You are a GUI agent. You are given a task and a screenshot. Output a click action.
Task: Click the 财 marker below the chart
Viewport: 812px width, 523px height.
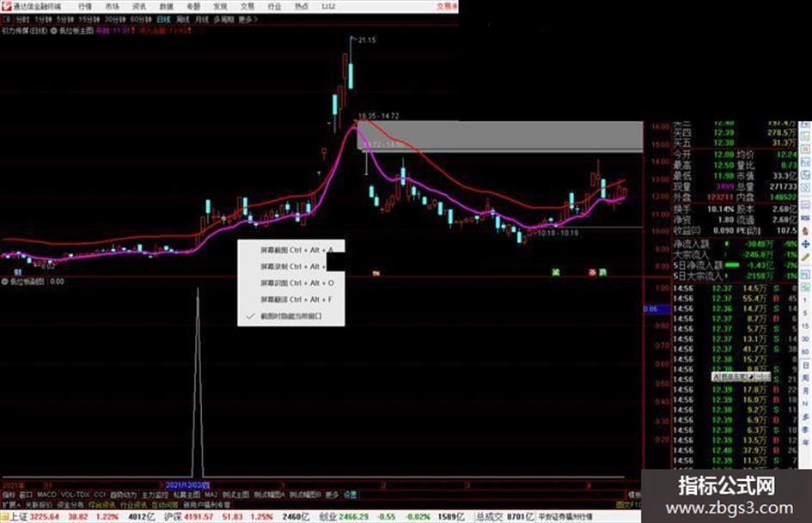click(x=18, y=272)
